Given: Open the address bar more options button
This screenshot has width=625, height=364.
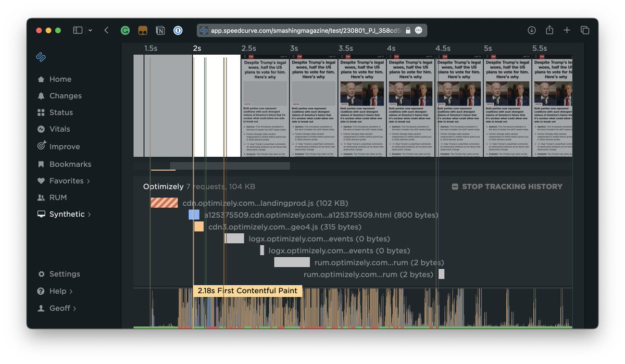Looking at the screenshot, I should tap(419, 30).
